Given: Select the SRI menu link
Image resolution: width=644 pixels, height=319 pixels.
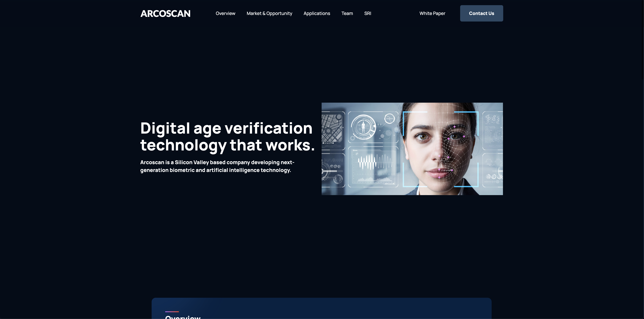Looking at the screenshot, I should (367, 13).
